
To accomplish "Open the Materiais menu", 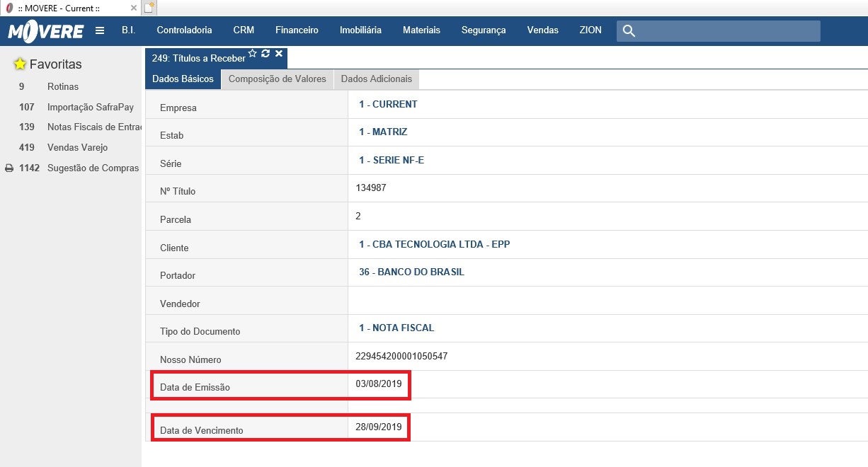I will pyautogui.click(x=421, y=30).
